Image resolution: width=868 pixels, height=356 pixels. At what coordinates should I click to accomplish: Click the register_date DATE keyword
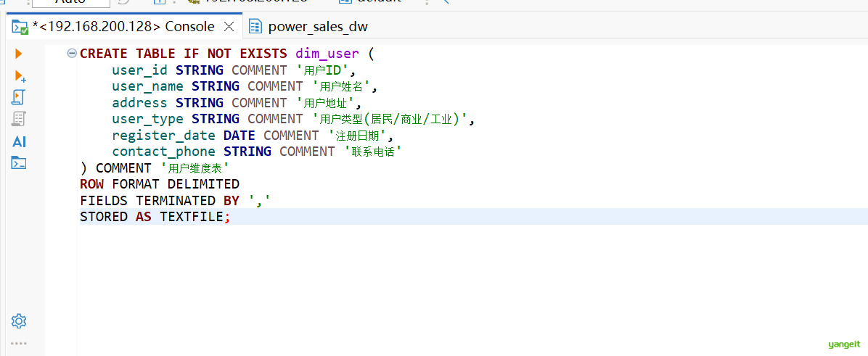(239, 135)
